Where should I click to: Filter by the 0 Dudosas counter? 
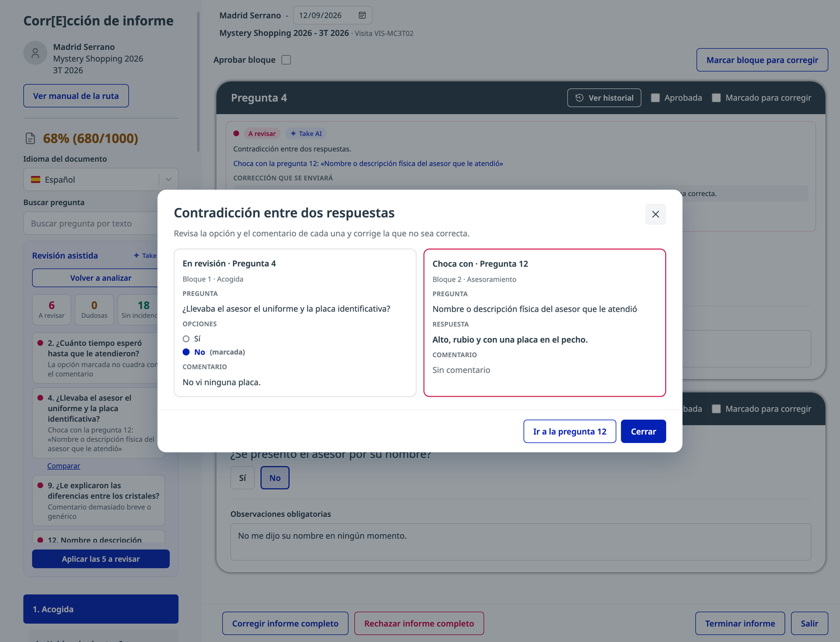click(x=94, y=309)
